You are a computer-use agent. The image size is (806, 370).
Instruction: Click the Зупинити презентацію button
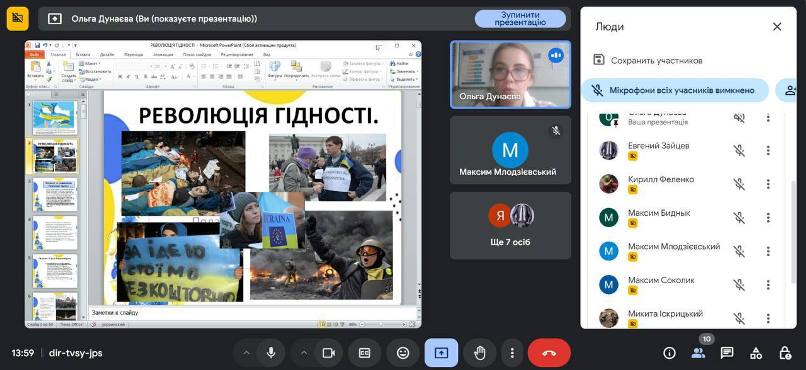pyautogui.click(x=520, y=19)
